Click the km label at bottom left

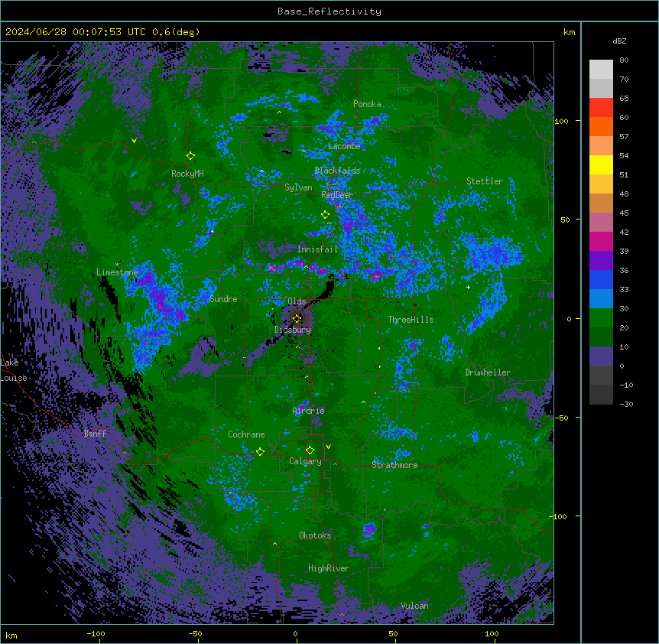11,636
